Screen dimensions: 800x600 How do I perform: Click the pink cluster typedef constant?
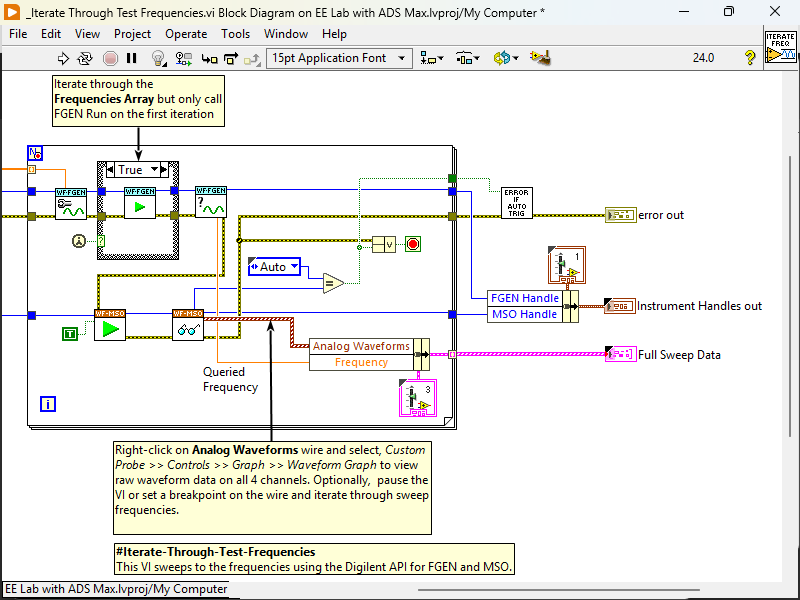pos(418,398)
